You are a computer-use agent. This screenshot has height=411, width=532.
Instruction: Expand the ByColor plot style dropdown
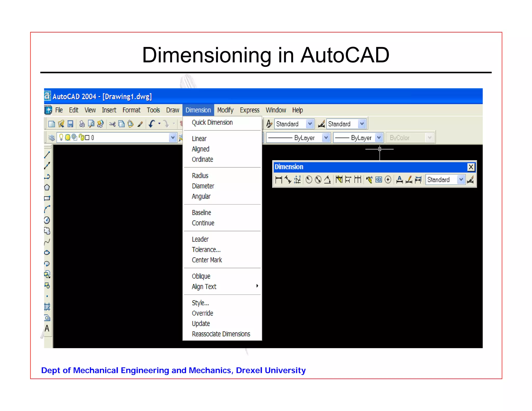pyautogui.click(x=430, y=137)
